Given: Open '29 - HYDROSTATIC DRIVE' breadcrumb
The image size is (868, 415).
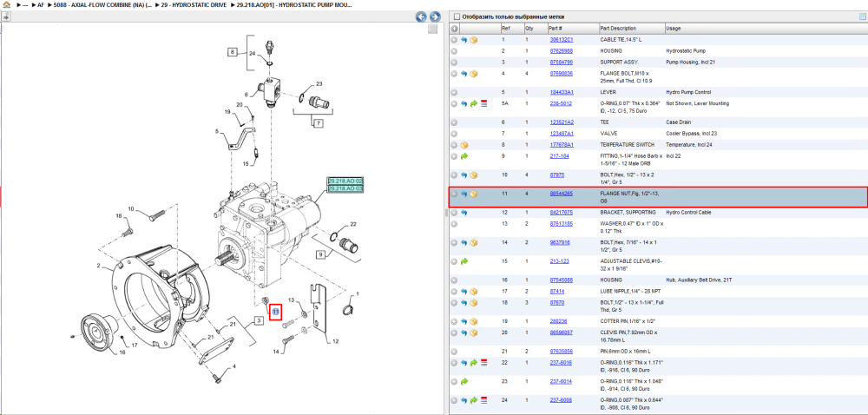Looking at the screenshot, I should (194, 4).
